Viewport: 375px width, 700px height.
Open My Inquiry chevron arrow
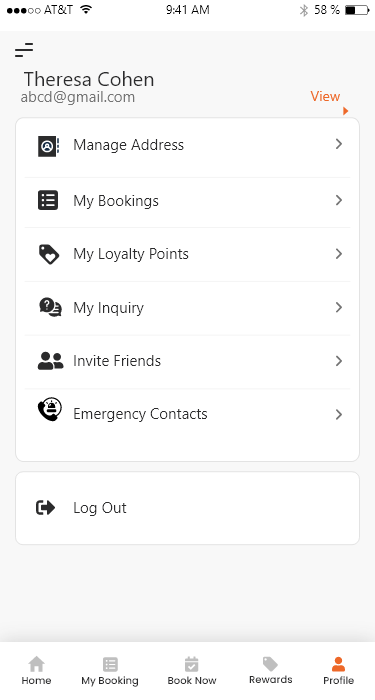[x=339, y=308]
